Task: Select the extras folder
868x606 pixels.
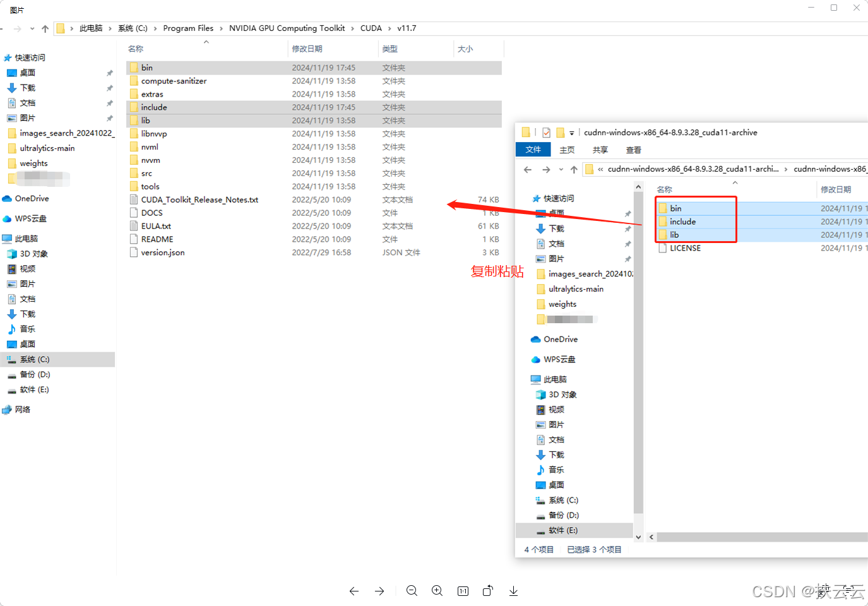Action: tap(314, 94)
